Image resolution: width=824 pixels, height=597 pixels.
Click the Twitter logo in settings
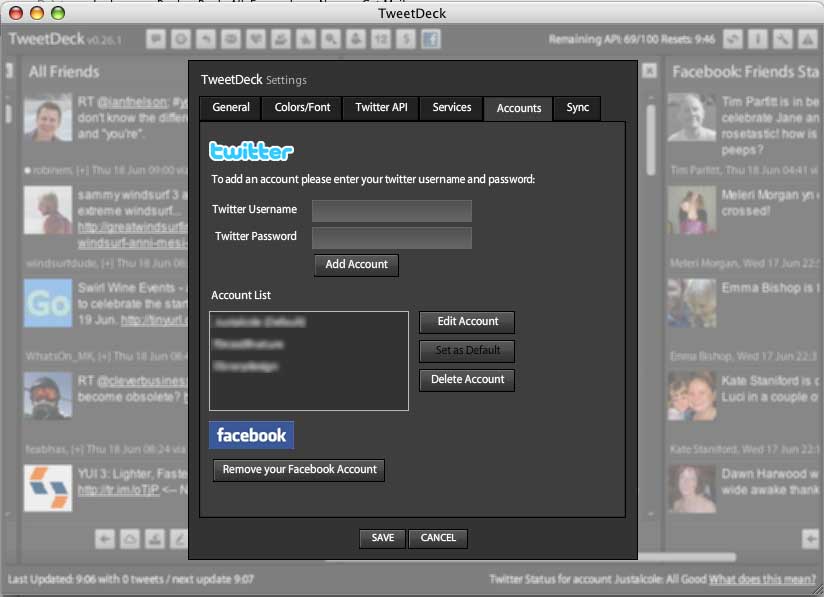[x=251, y=151]
